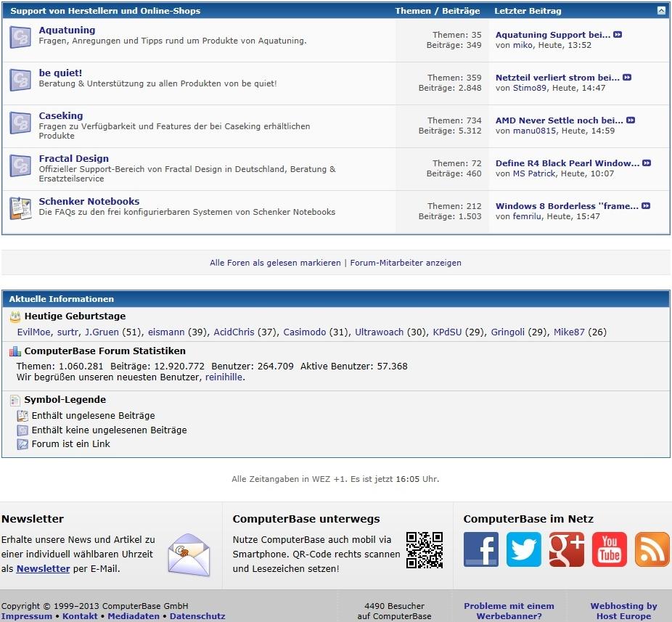Open the Aquatuning forum
Viewport: 672px width, 622px height.
click(67, 30)
